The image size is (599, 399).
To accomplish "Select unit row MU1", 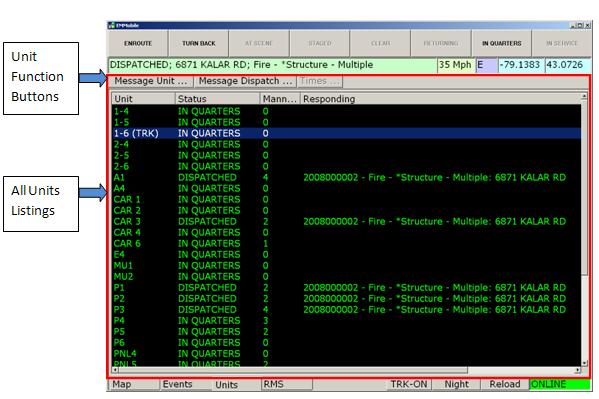I will [346, 266].
